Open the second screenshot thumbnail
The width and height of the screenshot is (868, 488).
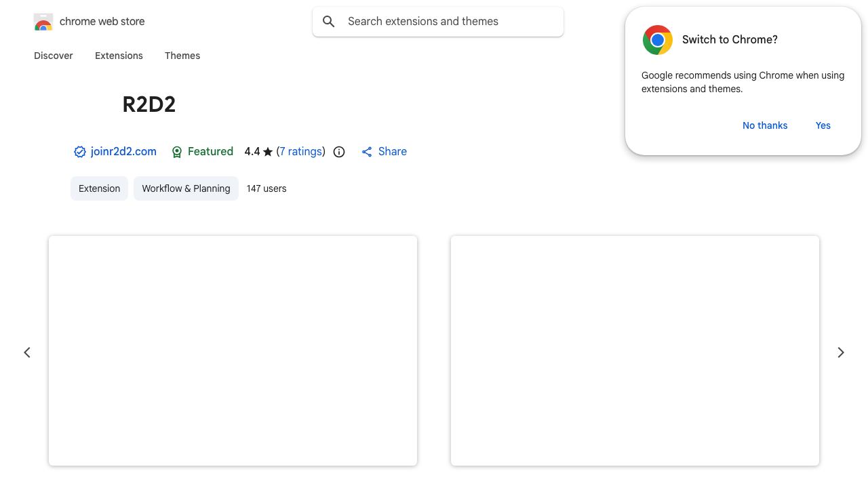click(x=635, y=351)
